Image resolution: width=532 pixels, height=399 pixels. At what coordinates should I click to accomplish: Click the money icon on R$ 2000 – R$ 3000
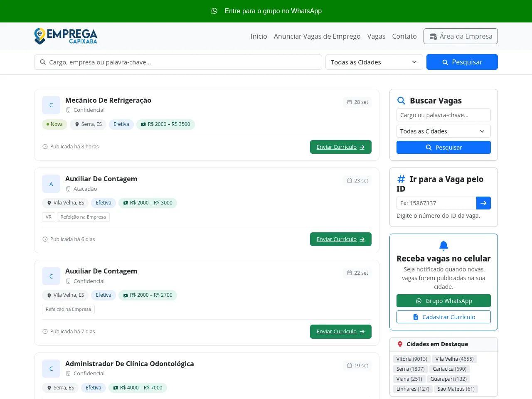126,203
